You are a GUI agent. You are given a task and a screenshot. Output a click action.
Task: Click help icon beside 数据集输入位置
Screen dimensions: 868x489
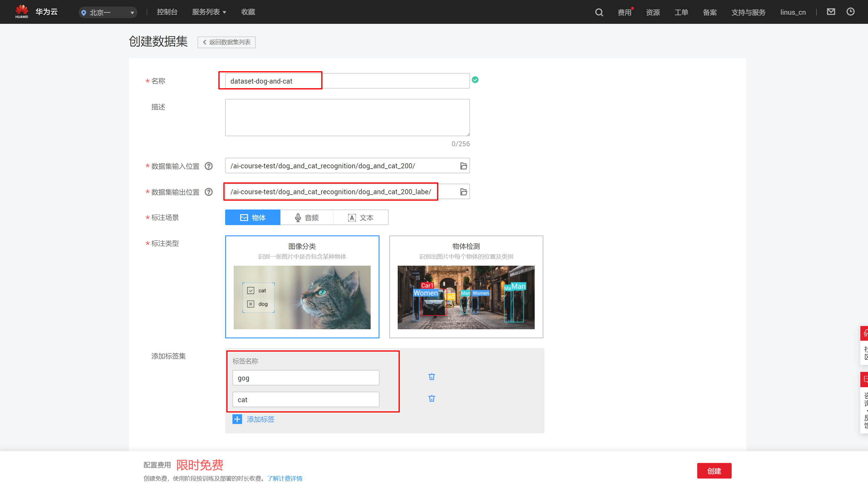pyautogui.click(x=209, y=166)
